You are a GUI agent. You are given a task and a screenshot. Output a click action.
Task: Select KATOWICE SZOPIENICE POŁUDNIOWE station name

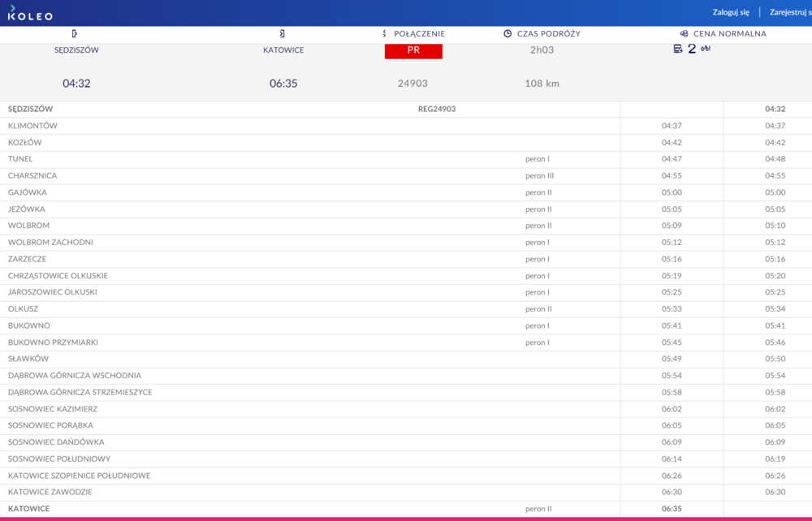click(x=79, y=476)
